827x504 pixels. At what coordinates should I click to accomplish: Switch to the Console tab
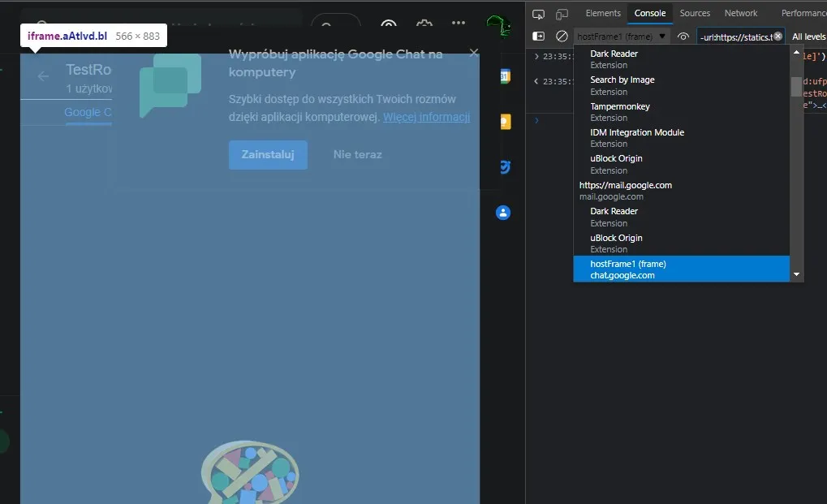click(650, 13)
